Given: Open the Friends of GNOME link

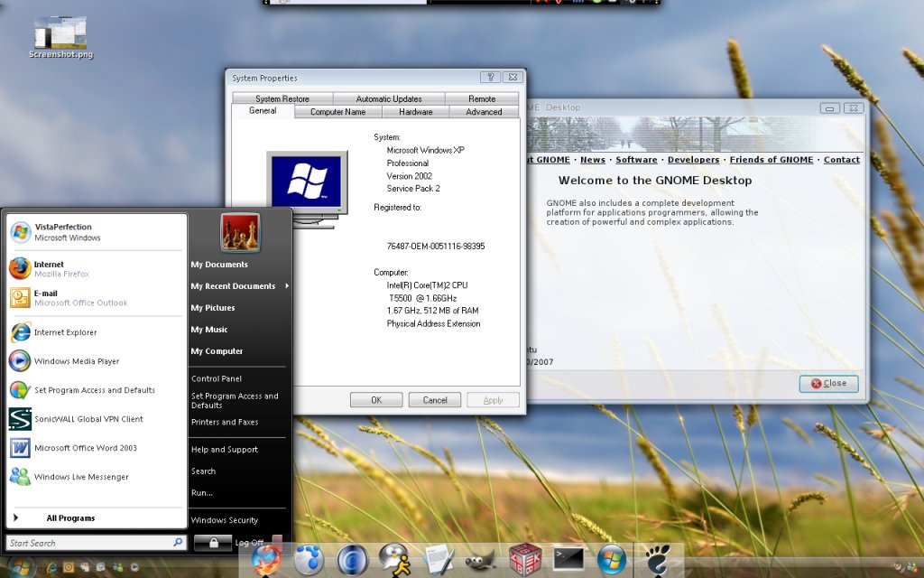Looking at the screenshot, I should (x=772, y=160).
